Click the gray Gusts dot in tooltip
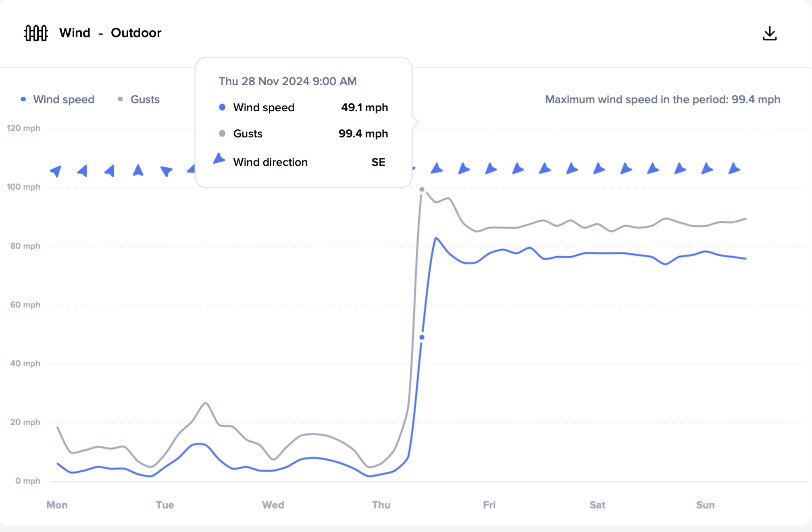The image size is (812, 532). tap(222, 133)
